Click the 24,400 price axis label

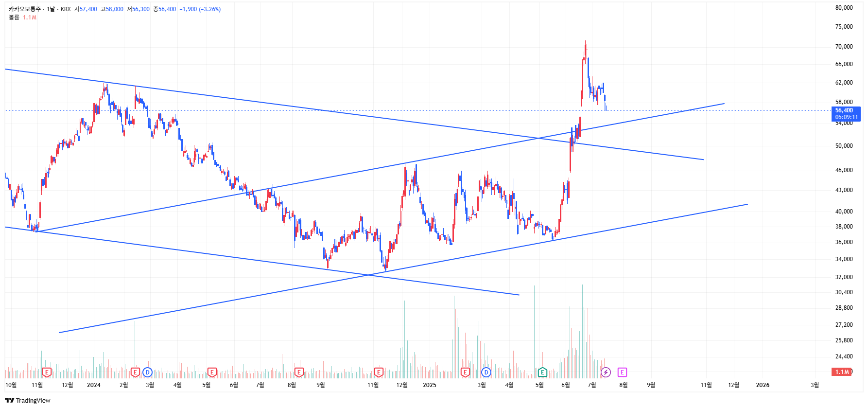(844, 356)
